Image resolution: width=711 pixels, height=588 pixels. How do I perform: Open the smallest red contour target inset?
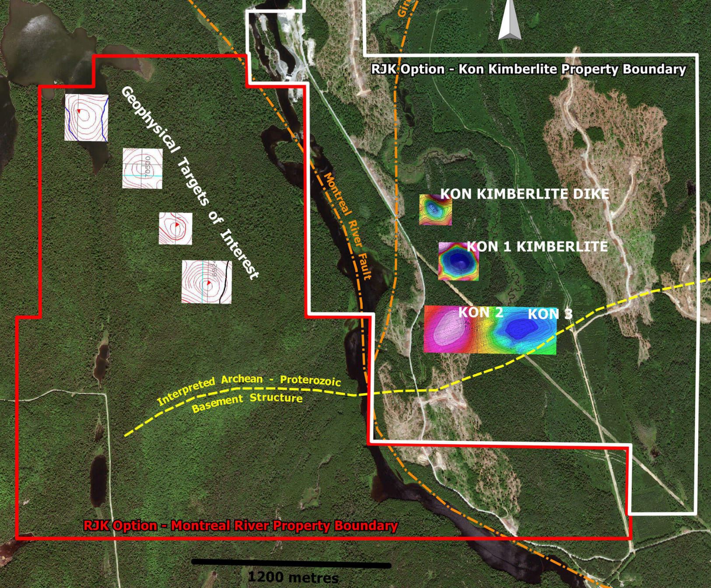click(175, 228)
